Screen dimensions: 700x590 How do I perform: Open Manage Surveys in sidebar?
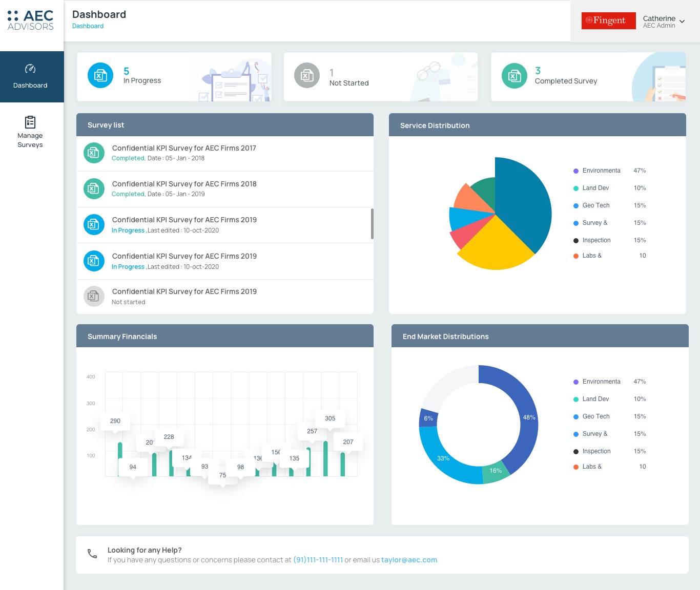(30, 132)
